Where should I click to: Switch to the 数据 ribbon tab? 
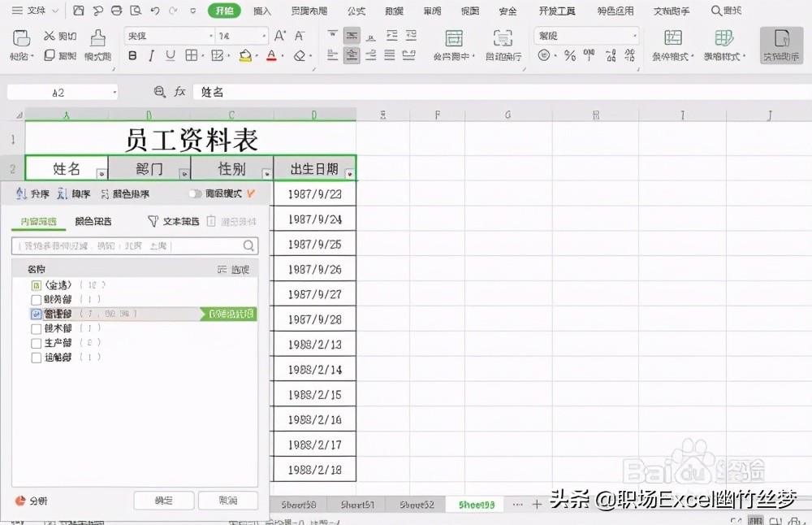point(393,11)
